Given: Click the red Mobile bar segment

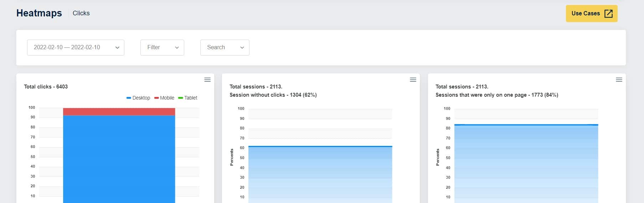Looking at the screenshot, I should point(119,112).
